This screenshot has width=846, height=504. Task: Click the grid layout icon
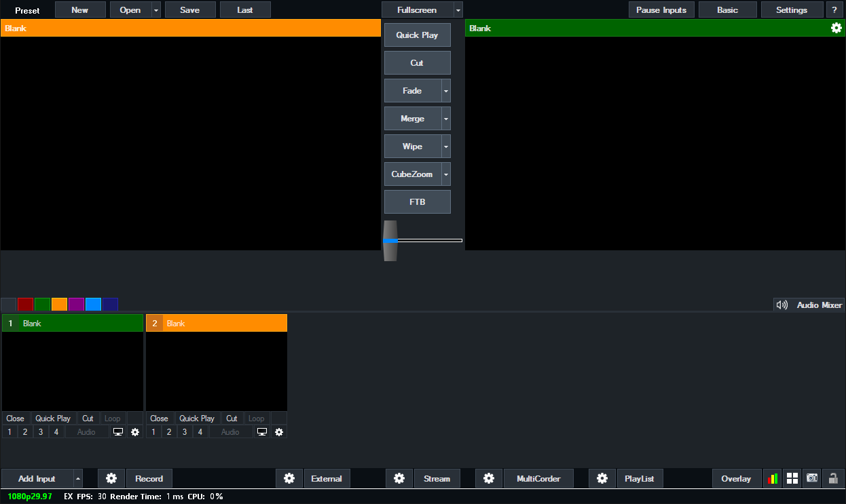click(792, 478)
